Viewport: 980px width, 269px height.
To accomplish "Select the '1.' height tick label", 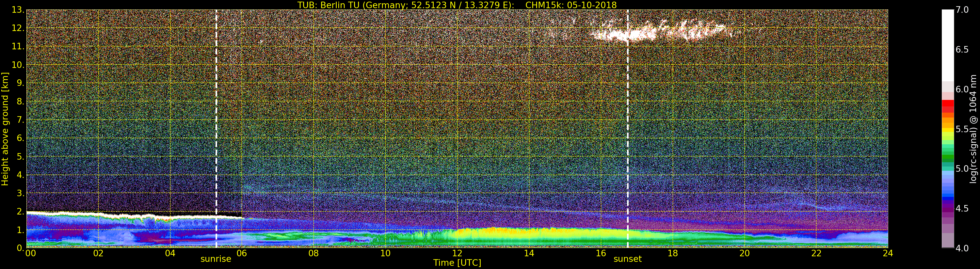I will (20, 229).
